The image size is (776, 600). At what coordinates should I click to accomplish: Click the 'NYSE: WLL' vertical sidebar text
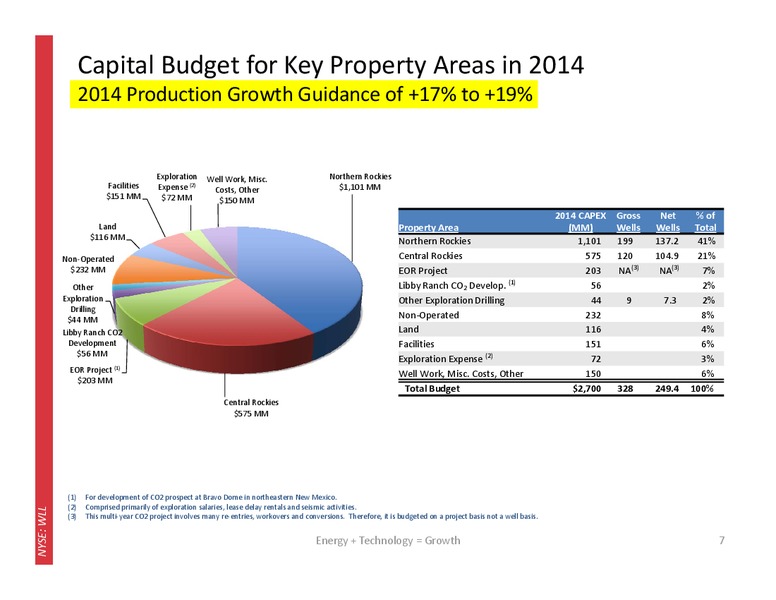pyautogui.click(x=43, y=531)
